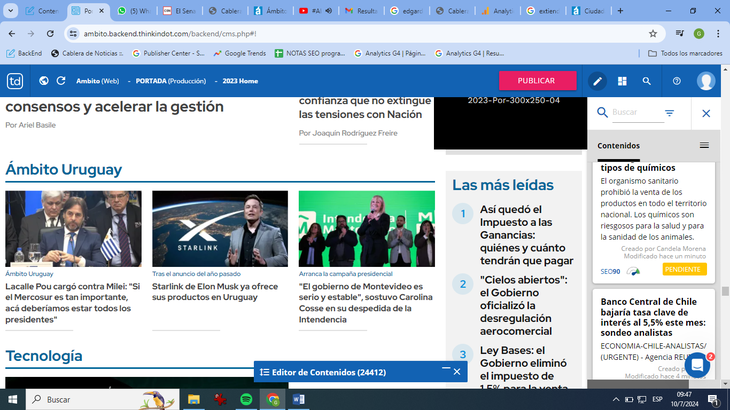This screenshot has height=410, width=730.
Task: Switch to the Analytics browser tab
Action: (498, 11)
